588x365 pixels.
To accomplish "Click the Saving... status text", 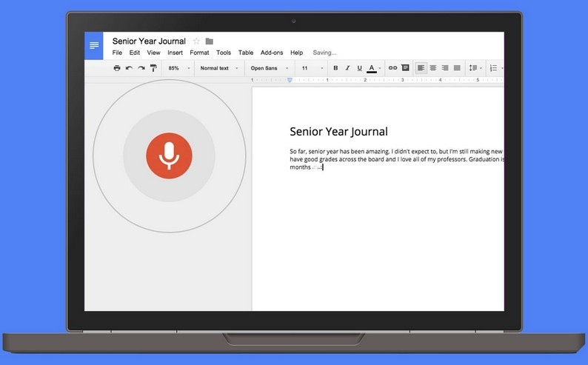I will [324, 53].
